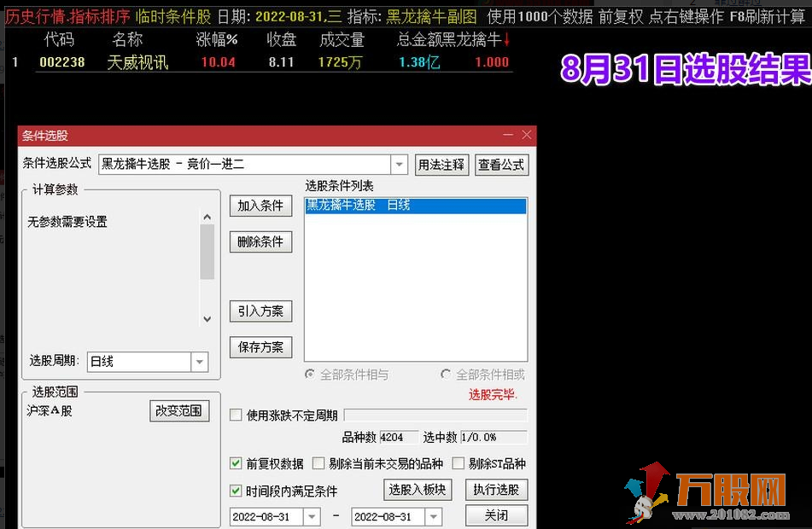The width and height of the screenshot is (812, 529).
Task: Click the 1.38亿 total amount cell
Action: (419, 62)
